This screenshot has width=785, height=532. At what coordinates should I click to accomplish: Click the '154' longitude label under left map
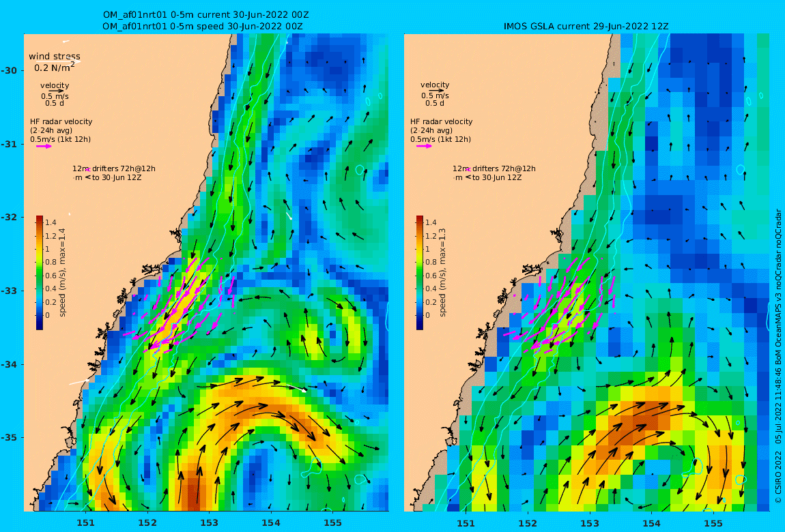271,523
